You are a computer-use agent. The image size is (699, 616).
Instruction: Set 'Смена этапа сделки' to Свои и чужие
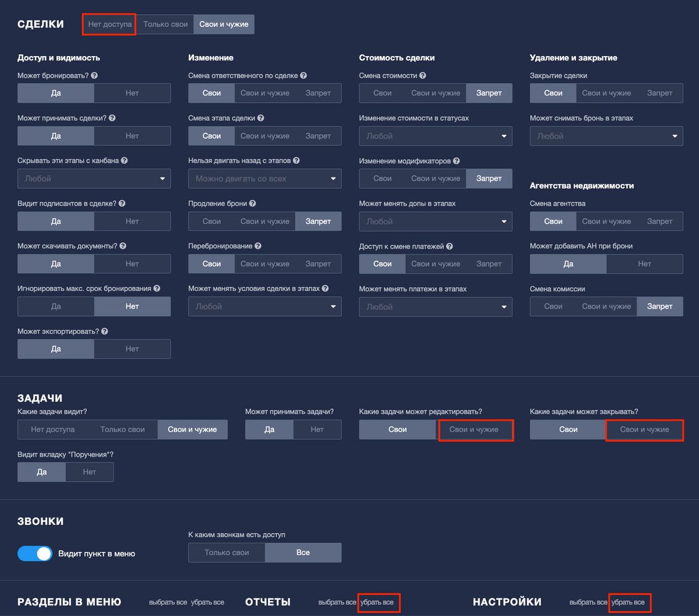coord(265,136)
